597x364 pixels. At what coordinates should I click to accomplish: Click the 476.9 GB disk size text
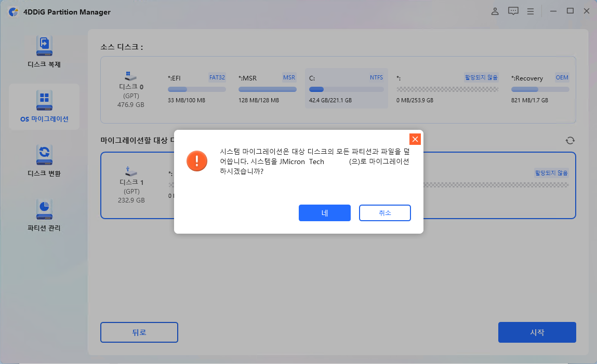tap(130, 104)
